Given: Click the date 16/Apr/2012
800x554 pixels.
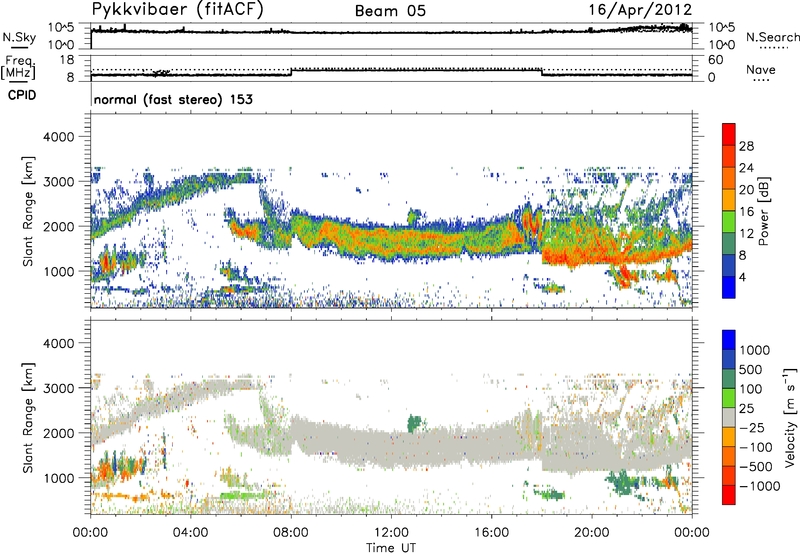Looking at the screenshot, I should point(640,10).
